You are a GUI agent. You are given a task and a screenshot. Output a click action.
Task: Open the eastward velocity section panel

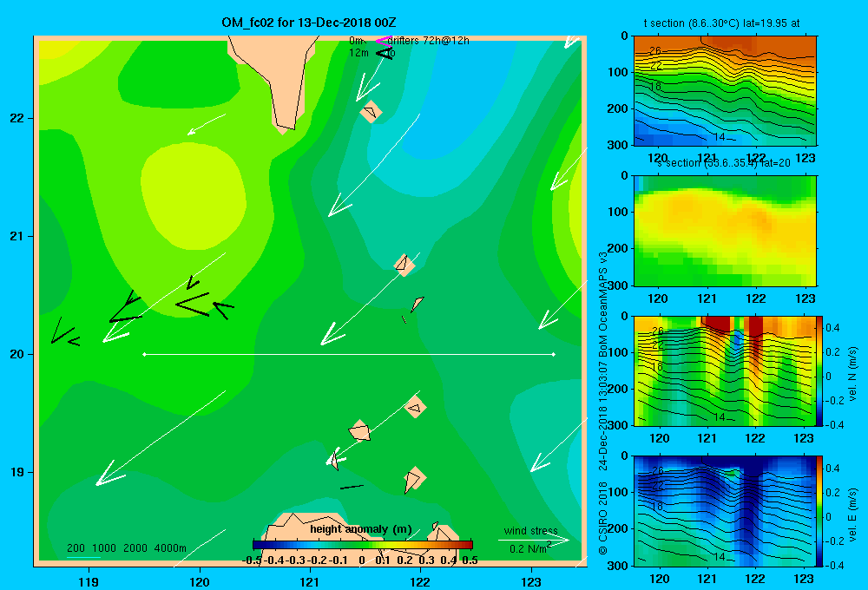coord(725,510)
